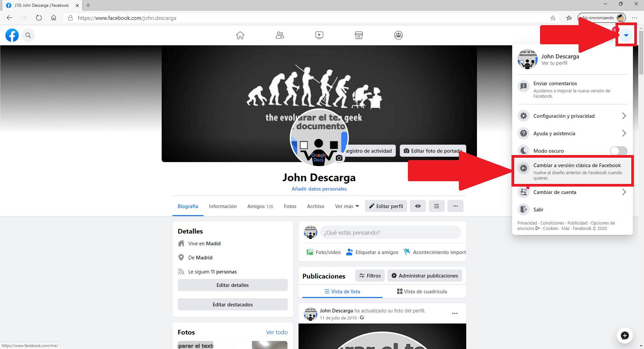The width and height of the screenshot is (644, 349).
Task: Open the three-dots profile options button
Action: pos(455,206)
